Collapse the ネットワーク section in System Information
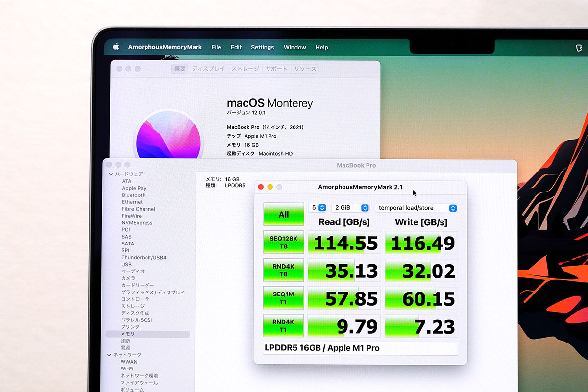Viewport: 588px width, 392px height. pos(109,355)
